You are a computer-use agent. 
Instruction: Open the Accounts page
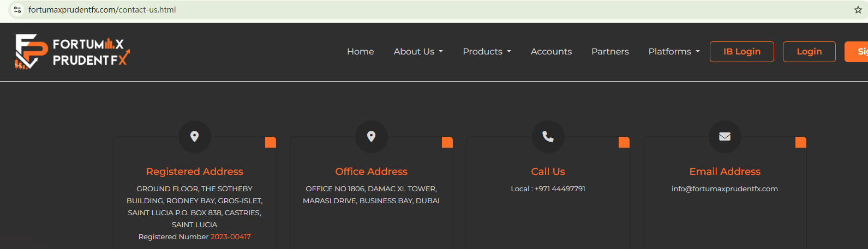pyautogui.click(x=552, y=52)
